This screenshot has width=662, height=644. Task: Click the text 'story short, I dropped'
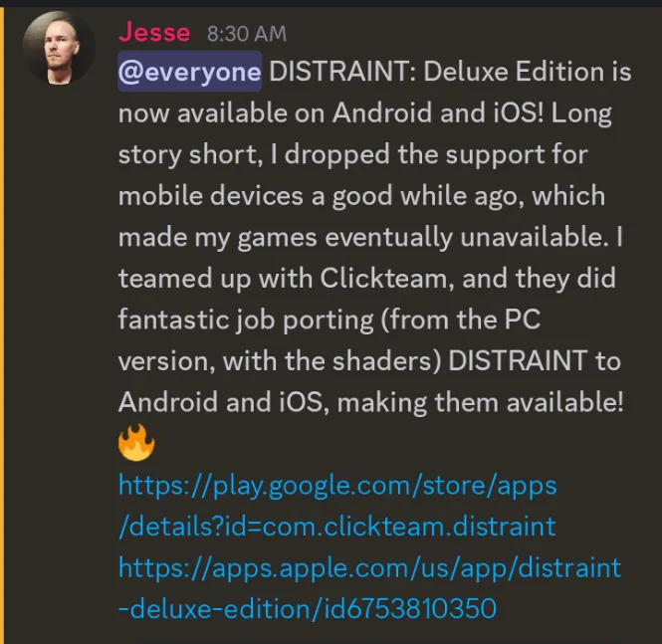(x=254, y=154)
